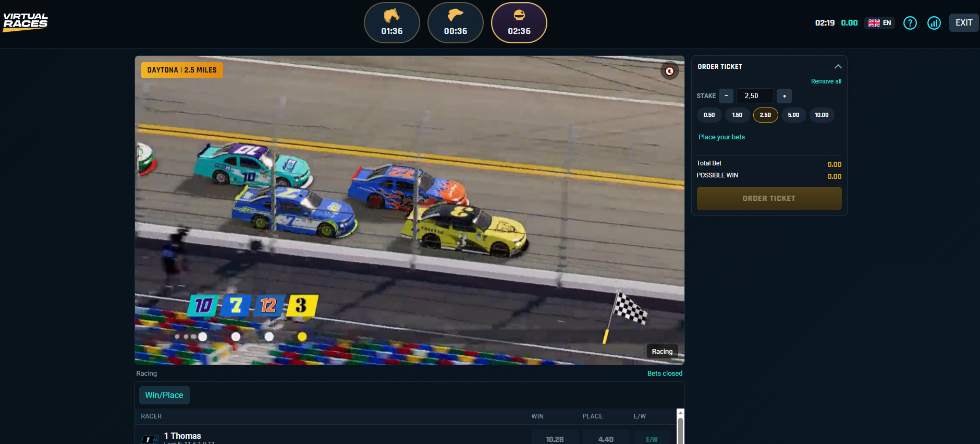
Task: Open the statistics chart icon
Action: pos(934,23)
